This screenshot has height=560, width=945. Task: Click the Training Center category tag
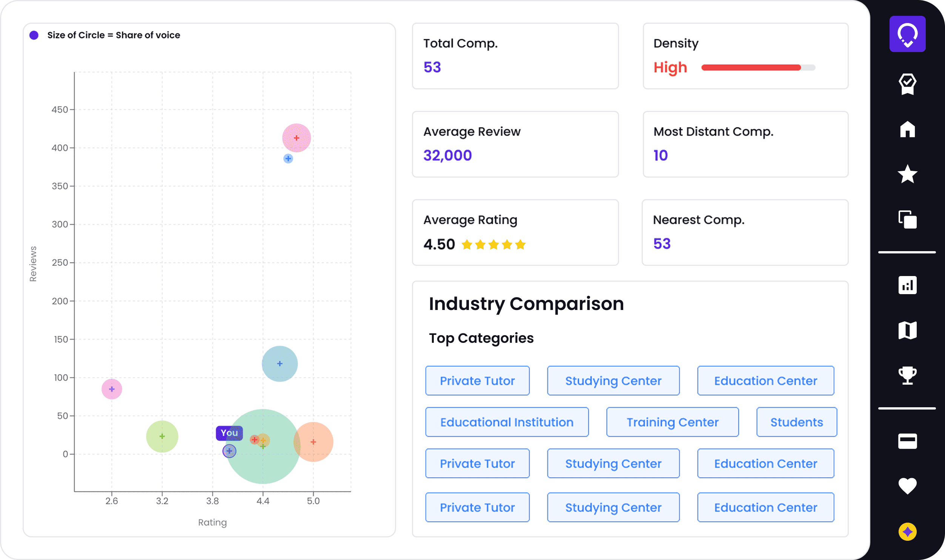pos(672,422)
